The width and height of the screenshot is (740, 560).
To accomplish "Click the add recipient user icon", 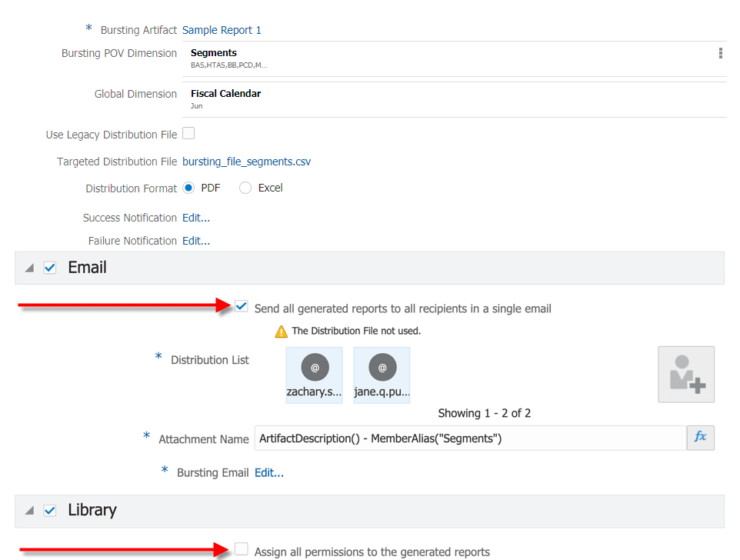I will click(x=685, y=375).
